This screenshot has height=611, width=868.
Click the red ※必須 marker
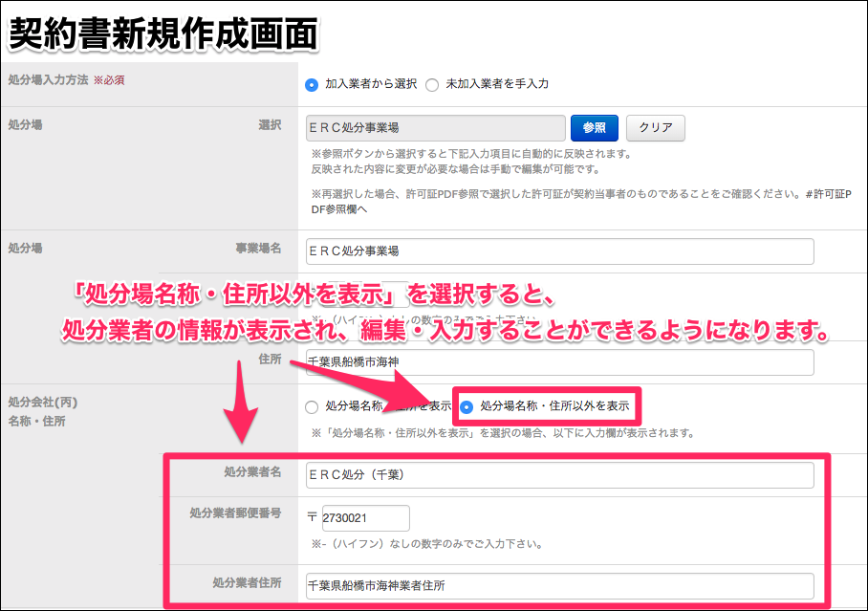[x=108, y=80]
